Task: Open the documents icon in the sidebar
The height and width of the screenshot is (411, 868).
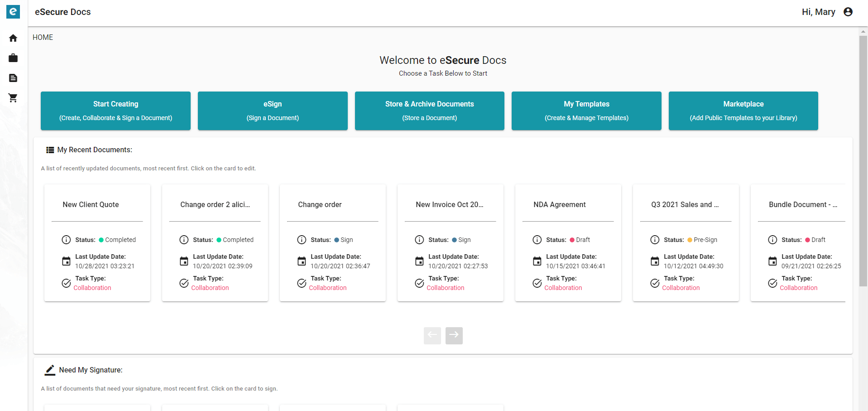Action: 13,78
